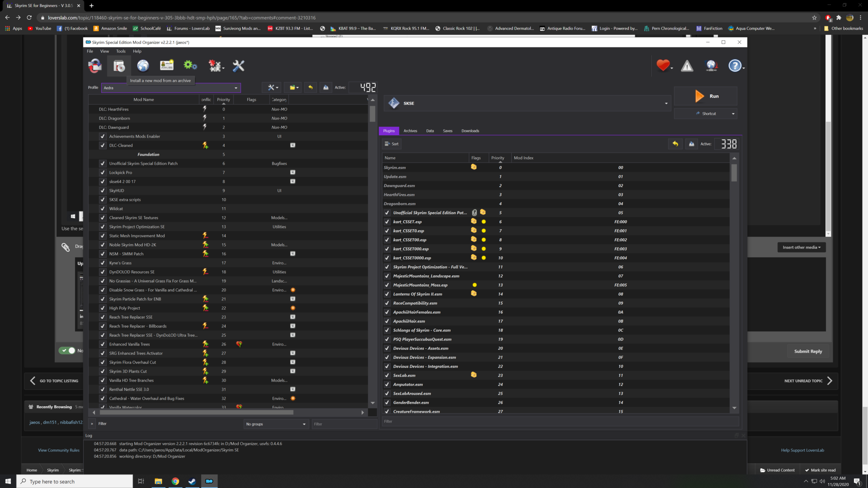Screen dimensions: 868x488
Task: Open the Profile dropdown showing Aedra
Action: [171, 88]
